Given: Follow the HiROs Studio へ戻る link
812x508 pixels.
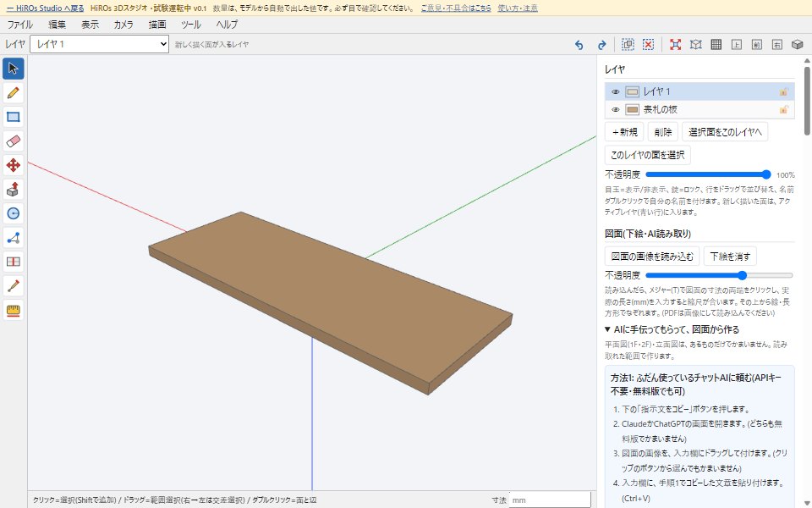Looking at the screenshot, I should (46, 8).
